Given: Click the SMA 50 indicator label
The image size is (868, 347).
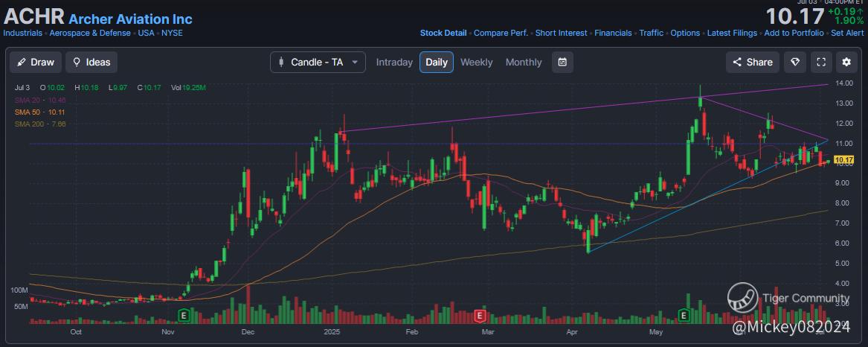Looking at the screenshot, I should (41, 112).
